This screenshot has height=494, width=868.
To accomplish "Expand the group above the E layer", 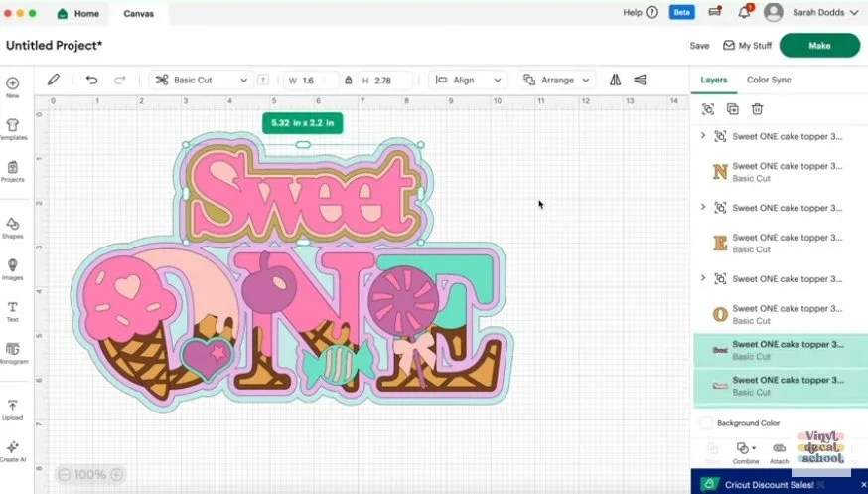I will click(703, 207).
